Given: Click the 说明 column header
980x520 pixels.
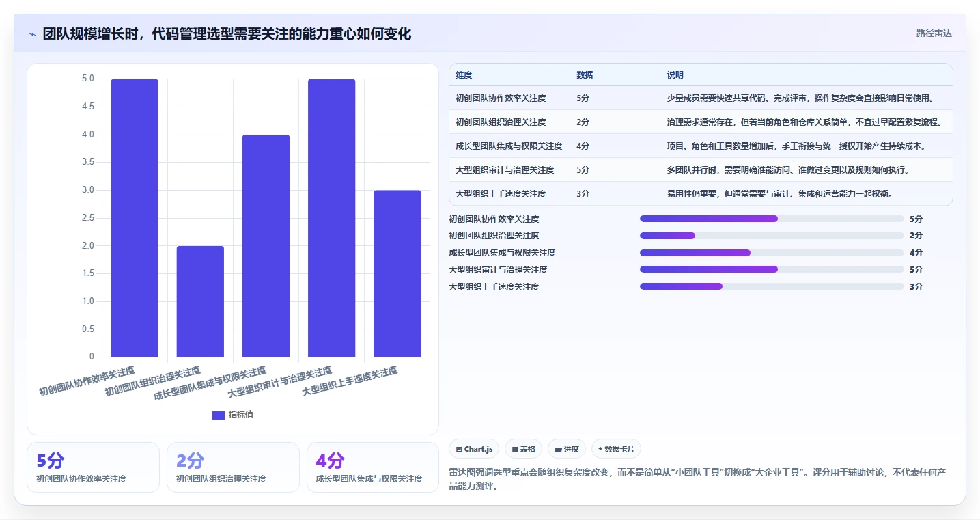Looking at the screenshot, I should pos(675,75).
